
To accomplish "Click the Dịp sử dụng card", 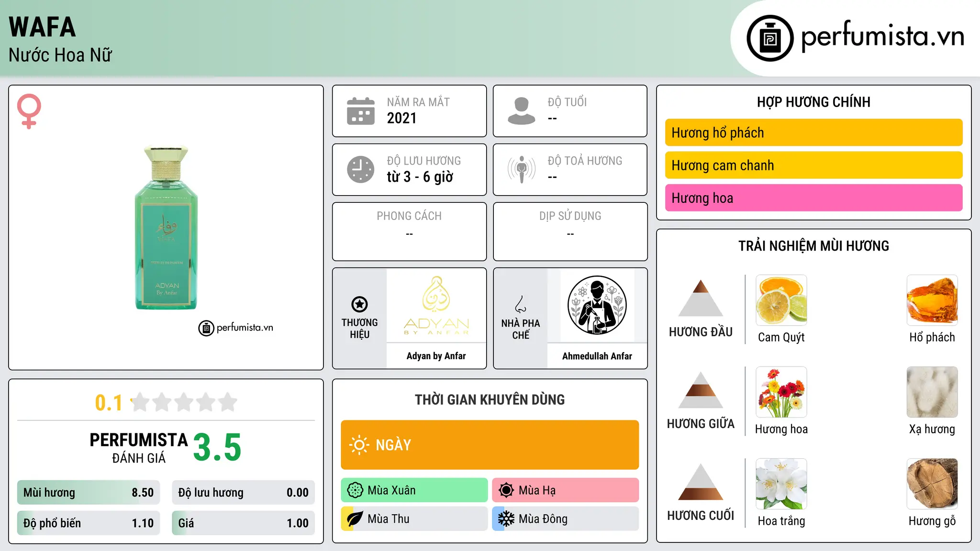I will (x=570, y=231).
